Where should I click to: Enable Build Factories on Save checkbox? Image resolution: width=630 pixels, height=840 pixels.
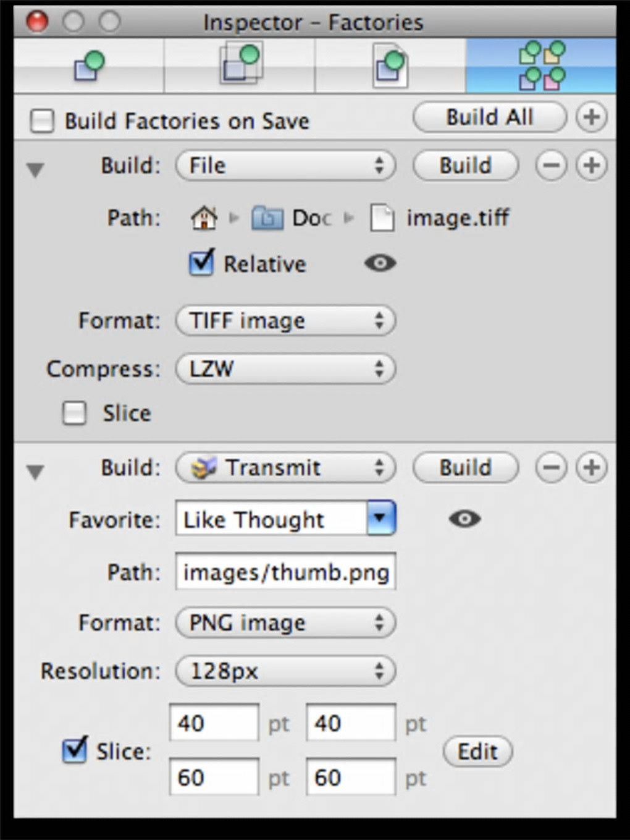(42, 121)
